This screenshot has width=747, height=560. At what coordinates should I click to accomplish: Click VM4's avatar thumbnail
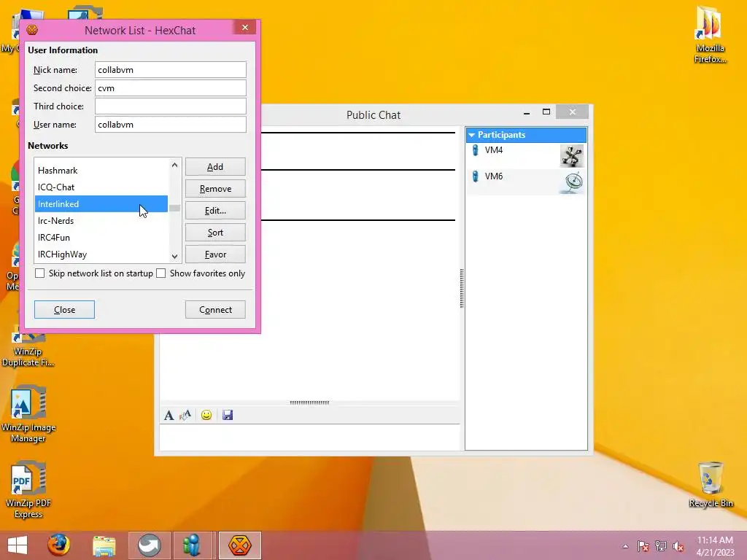(x=572, y=156)
